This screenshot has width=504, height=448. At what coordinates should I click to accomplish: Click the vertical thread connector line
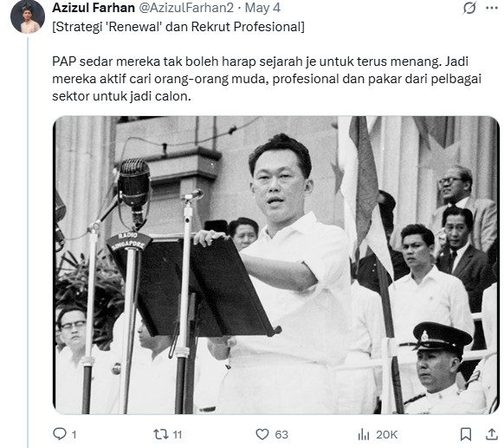(28, 243)
